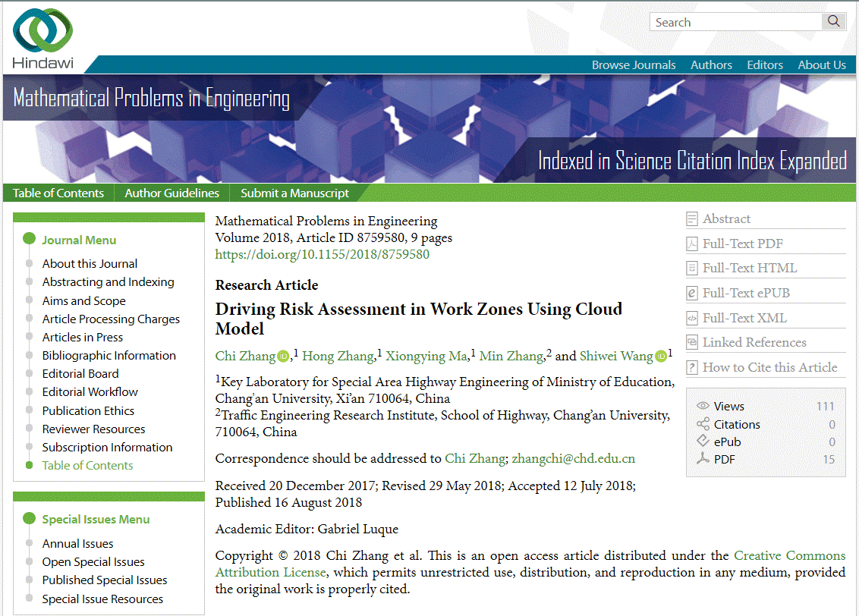Click the Hindawi logo
The image size is (859, 616).
pos(42,39)
